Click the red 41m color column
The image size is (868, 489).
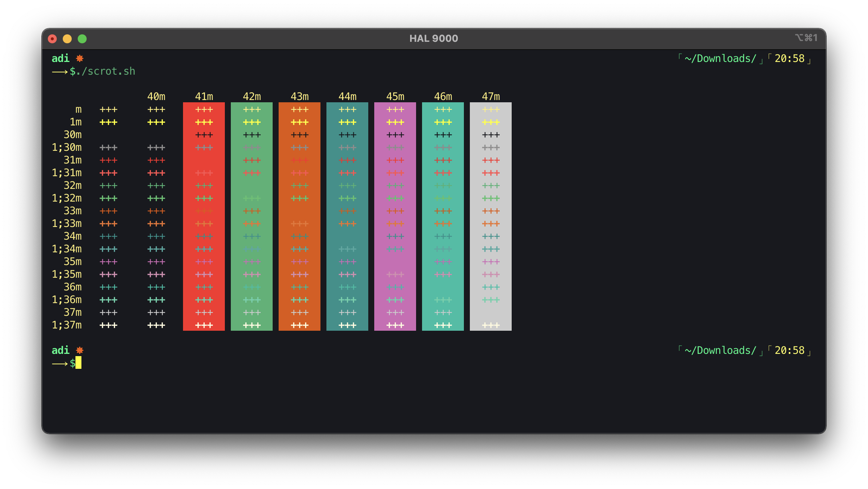204,217
